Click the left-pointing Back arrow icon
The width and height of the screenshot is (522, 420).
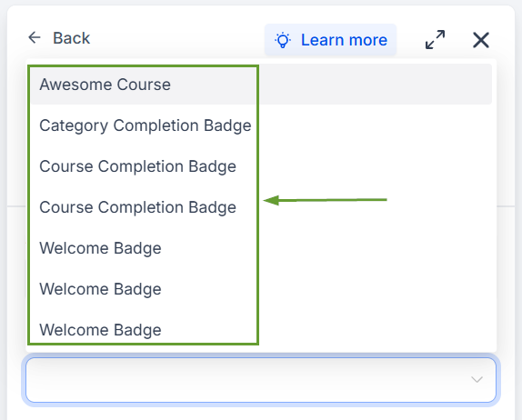coord(35,37)
